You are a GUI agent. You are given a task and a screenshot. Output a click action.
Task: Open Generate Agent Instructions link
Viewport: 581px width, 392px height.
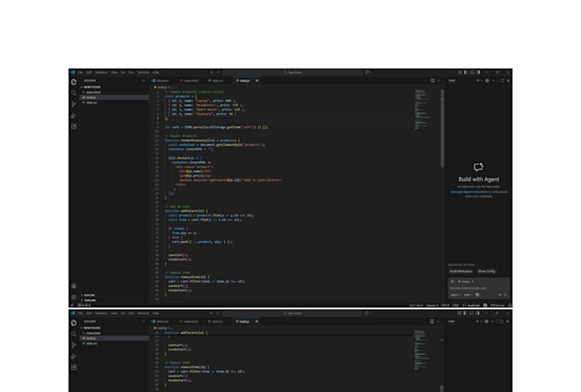469,192
